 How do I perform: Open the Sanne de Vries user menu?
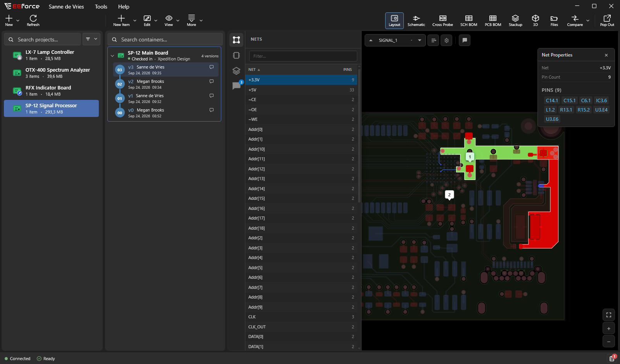click(66, 7)
